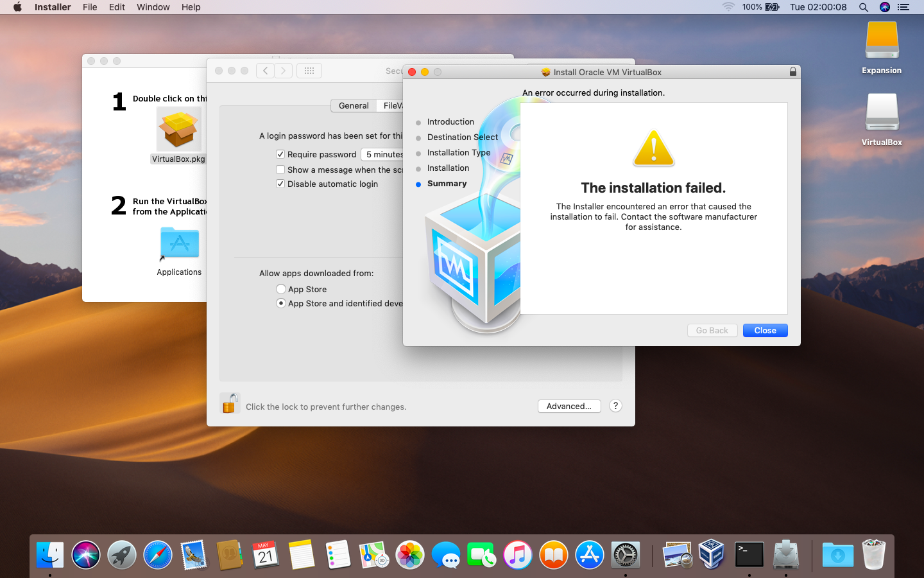
Task: Go forward in System Preferences toolbar
Action: click(283, 71)
